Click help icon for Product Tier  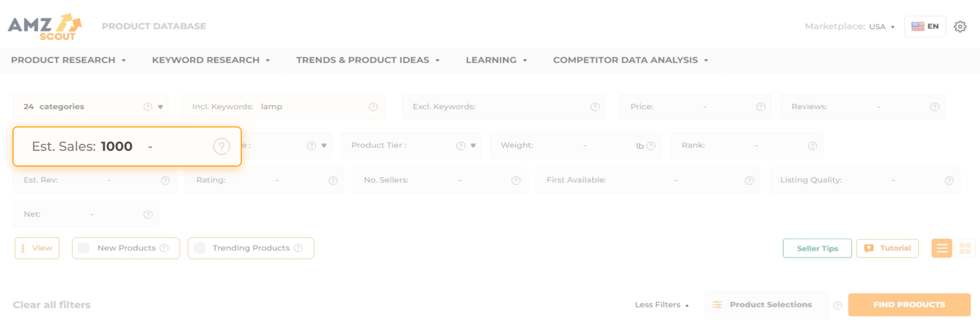pyautogui.click(x=461, y=145)
